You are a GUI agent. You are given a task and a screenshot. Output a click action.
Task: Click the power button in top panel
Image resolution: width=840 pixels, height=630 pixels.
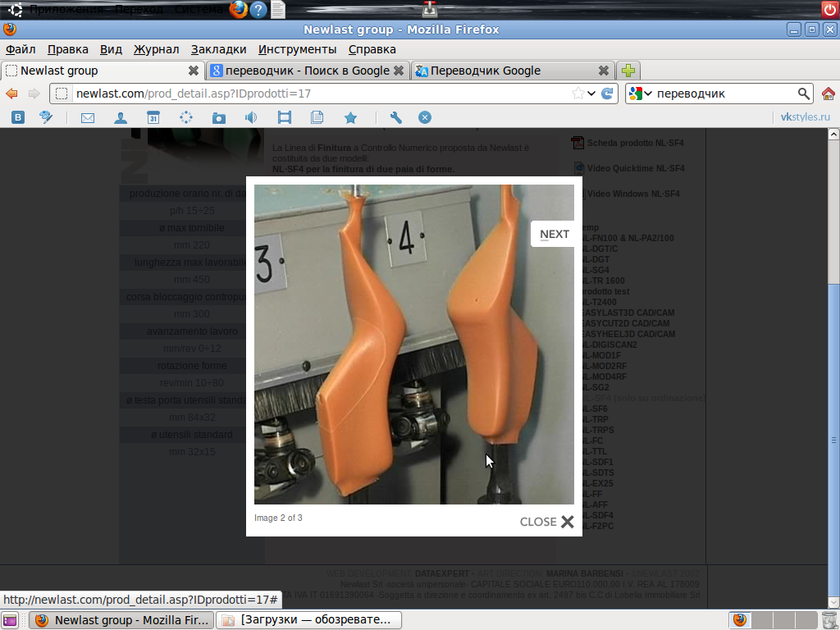(x=830, y=9)
